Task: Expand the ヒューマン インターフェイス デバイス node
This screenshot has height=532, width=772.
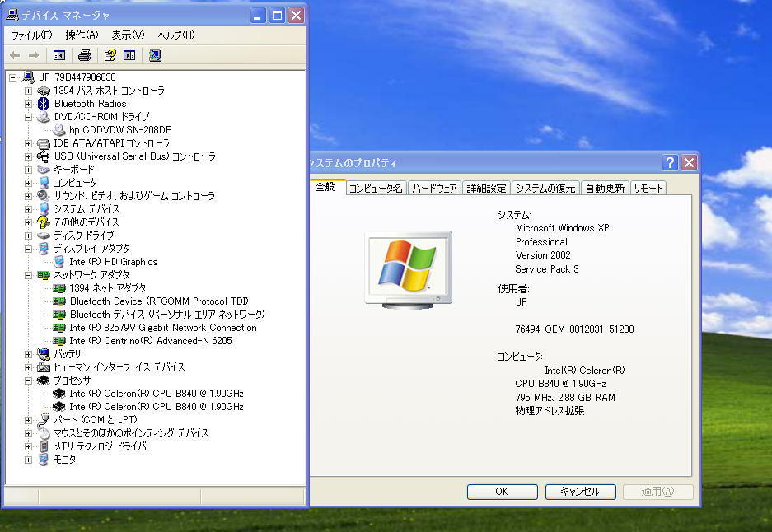Action: [28, 367]
